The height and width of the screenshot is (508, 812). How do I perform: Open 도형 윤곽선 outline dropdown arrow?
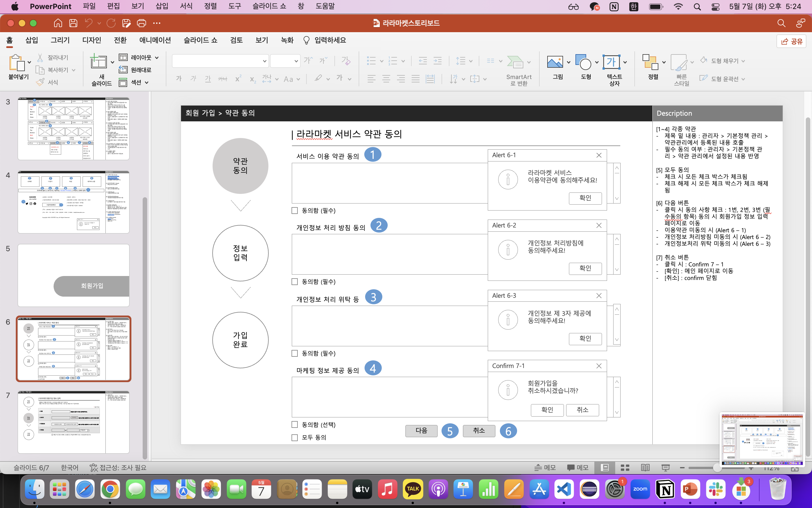(x=743, y=79)
